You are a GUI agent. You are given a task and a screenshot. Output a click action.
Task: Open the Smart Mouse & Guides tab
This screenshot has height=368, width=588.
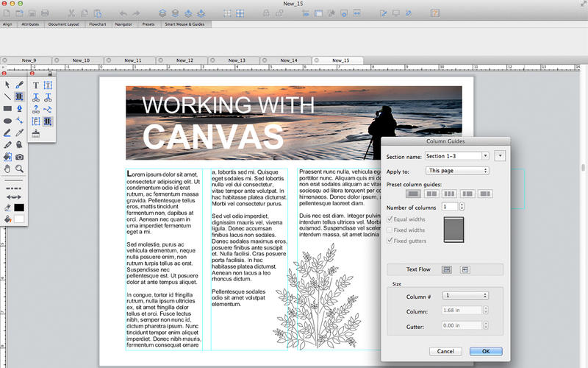(185, 24)
